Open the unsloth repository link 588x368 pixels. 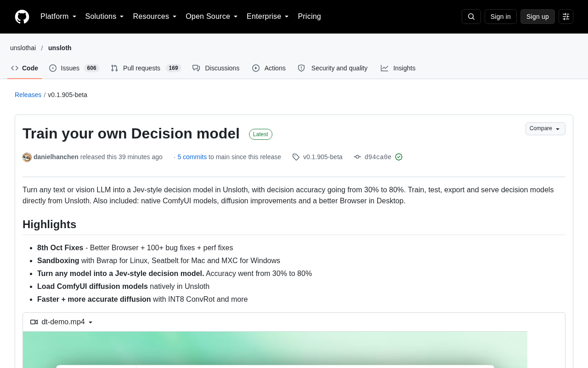coord(60,48)
